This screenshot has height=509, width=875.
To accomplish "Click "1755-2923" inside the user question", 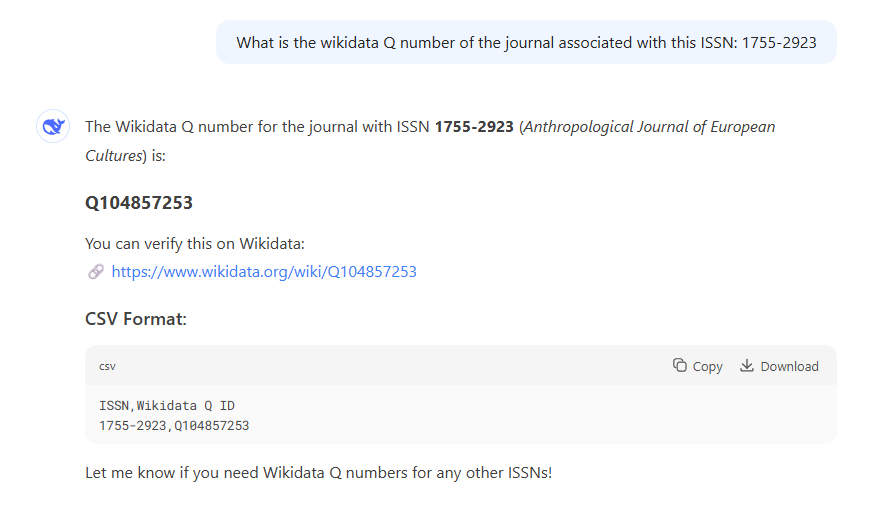I will pyautogui.click(x=779, y=43).
